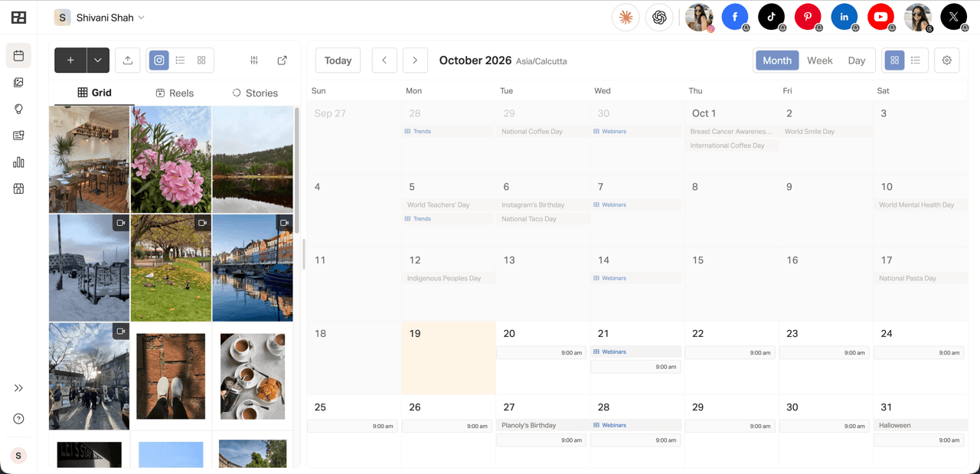Go to next month arrow
The image size is (980, 474).
[x=415, y=60]
